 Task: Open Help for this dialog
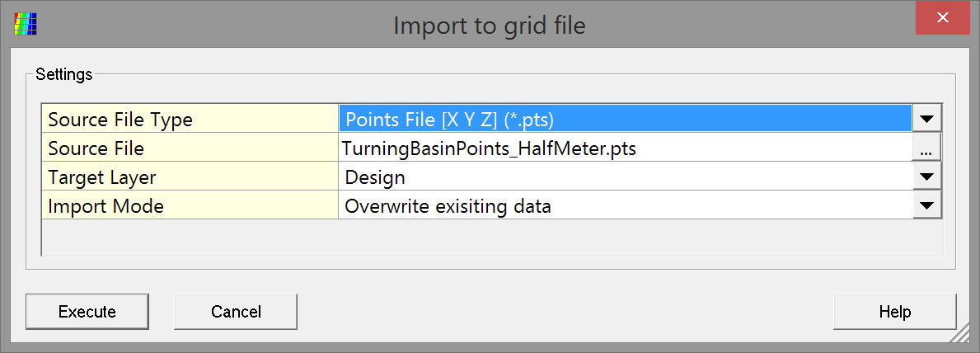(x=894, y=312)
